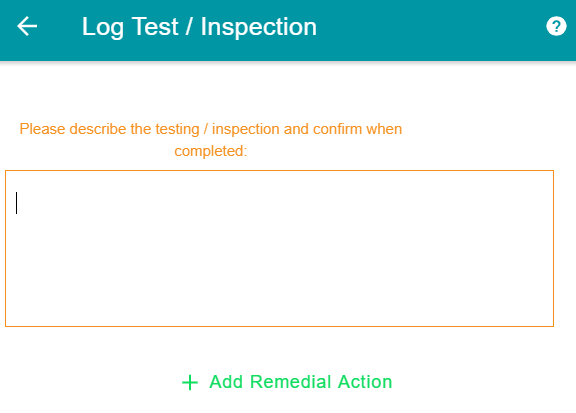Place the cursor in the inspection description field

point(279,248)
